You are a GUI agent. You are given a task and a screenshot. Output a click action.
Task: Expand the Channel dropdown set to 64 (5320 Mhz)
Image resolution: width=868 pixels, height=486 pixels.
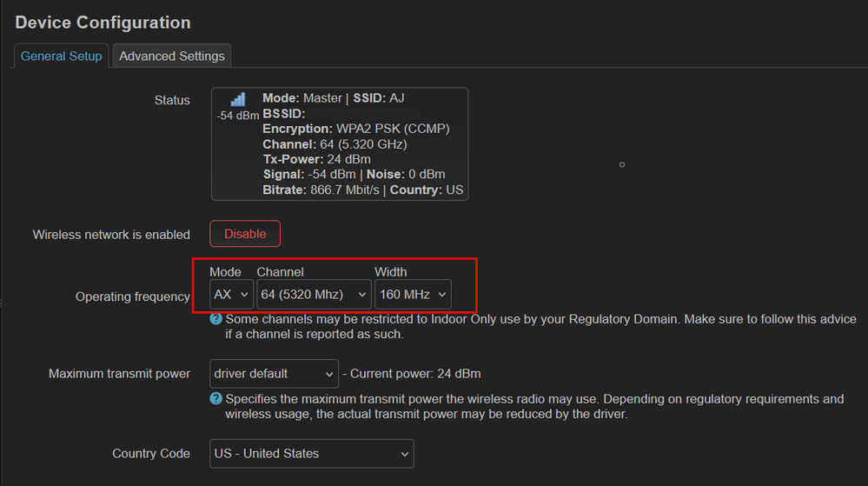[x=314, y=295]
